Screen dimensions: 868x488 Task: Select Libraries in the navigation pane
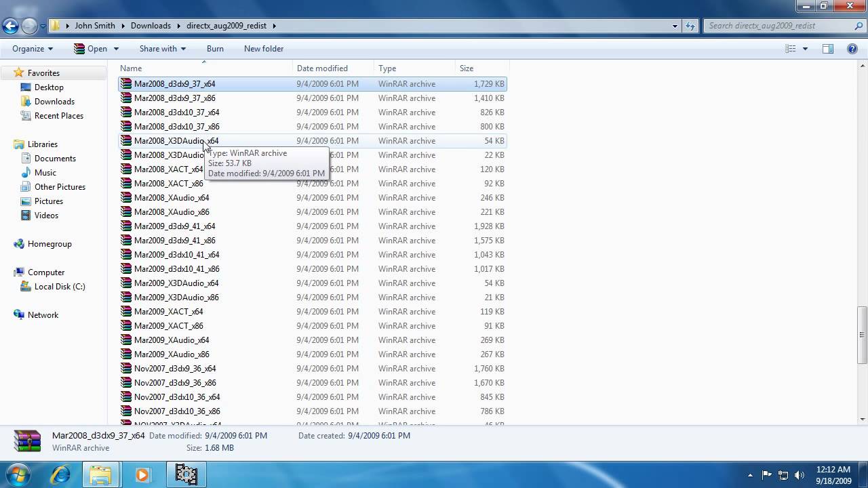click(x=42, y=144)
